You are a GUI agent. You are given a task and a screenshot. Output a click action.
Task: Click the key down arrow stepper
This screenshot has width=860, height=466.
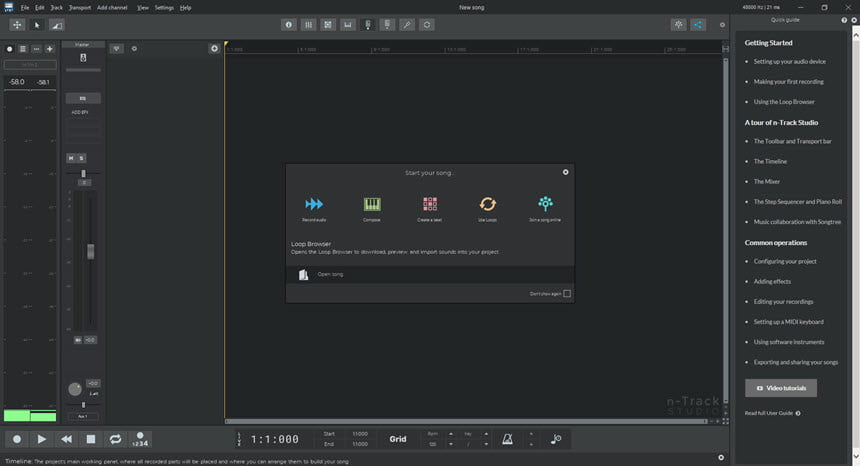(486, 444)
